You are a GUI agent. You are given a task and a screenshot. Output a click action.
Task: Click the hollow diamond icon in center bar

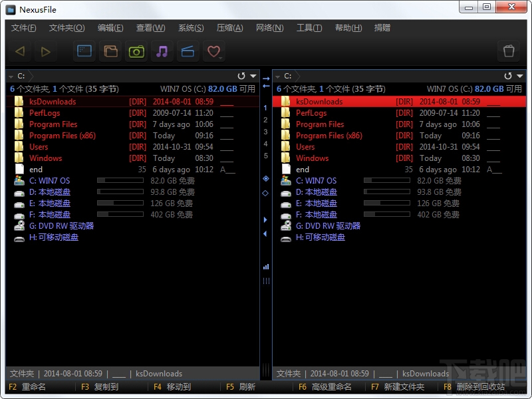(265, 193)
